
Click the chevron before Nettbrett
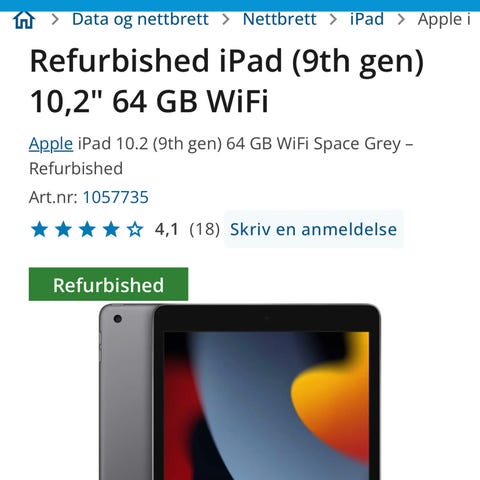pos(226,20)
